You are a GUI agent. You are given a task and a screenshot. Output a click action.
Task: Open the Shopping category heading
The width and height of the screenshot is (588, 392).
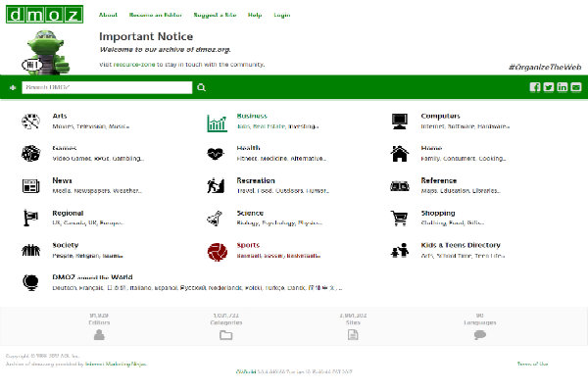[438, 213]
